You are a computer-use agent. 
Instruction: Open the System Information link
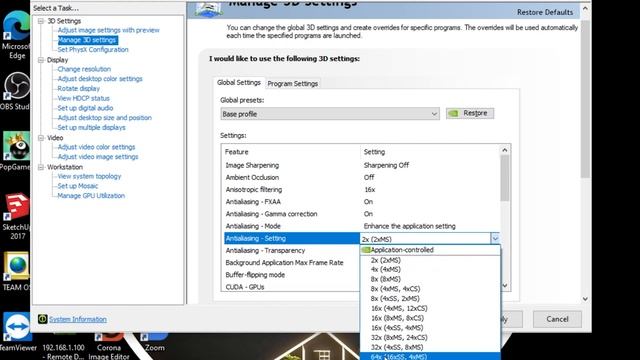[78, 319]
